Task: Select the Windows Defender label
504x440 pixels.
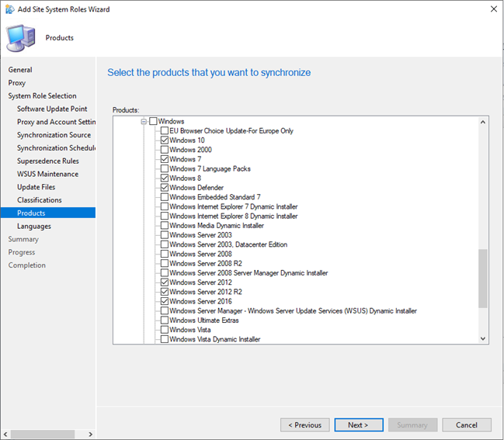Action: (196, 188)
